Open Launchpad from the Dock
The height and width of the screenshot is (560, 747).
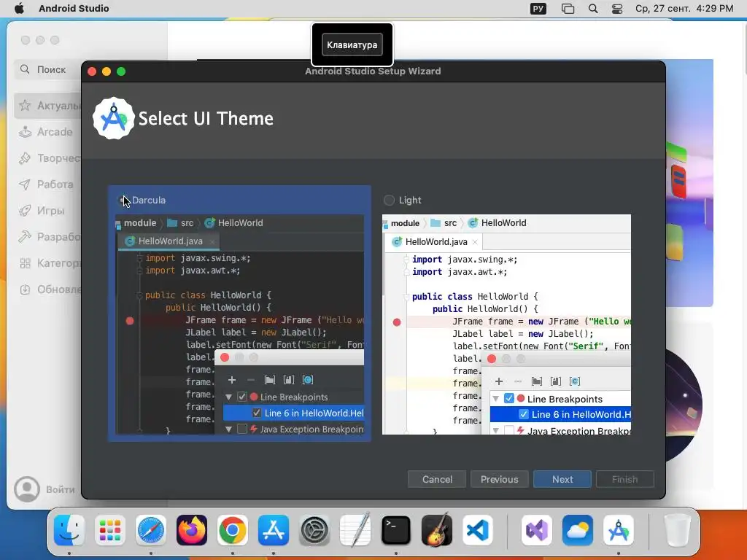[110, 530]
